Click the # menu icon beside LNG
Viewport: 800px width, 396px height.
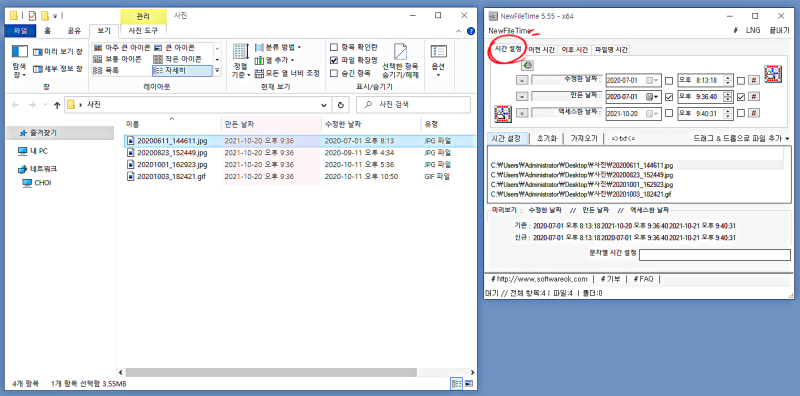click(x=735, y=30)
